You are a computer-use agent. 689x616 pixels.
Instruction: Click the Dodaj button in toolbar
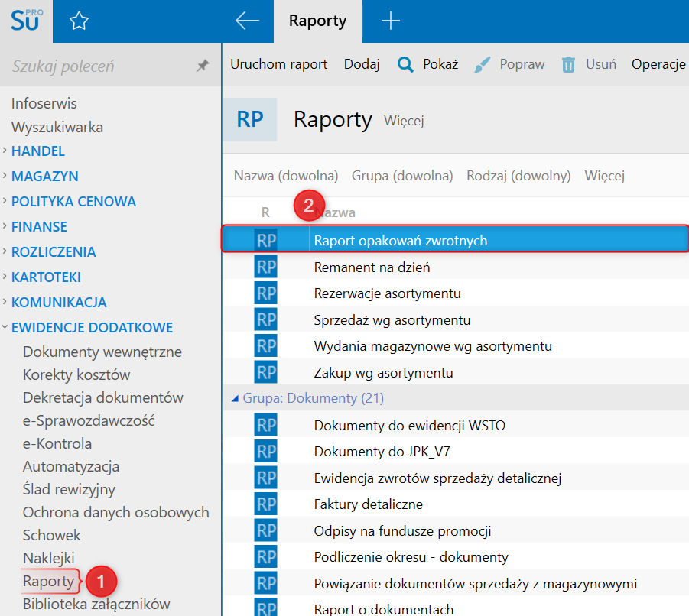pyautogui.click(x=362, y=64)
